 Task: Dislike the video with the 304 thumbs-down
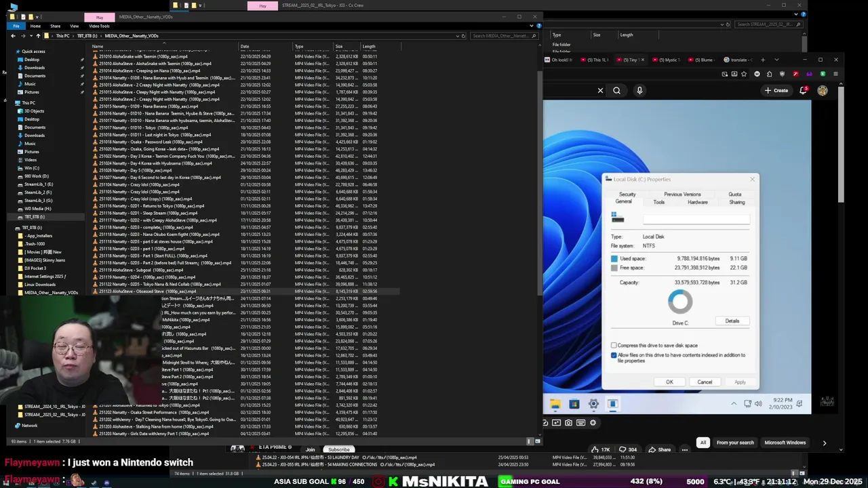(627, 449)
